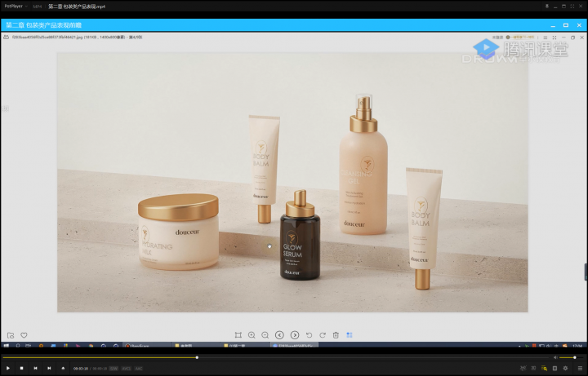Delete the image with the trash icon
This screenshot has width=588, height=376.
tap(336, 334)
